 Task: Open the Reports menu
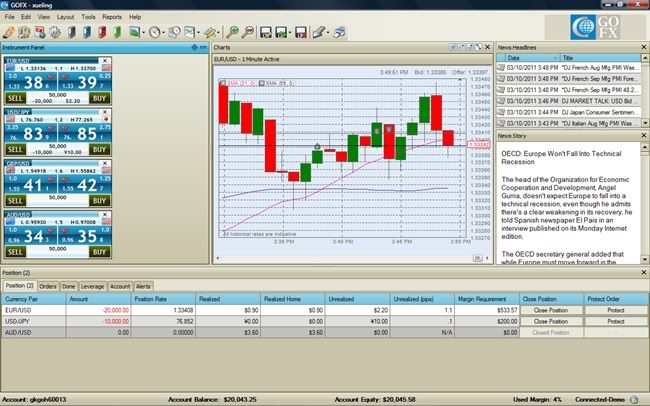[112, 18]
